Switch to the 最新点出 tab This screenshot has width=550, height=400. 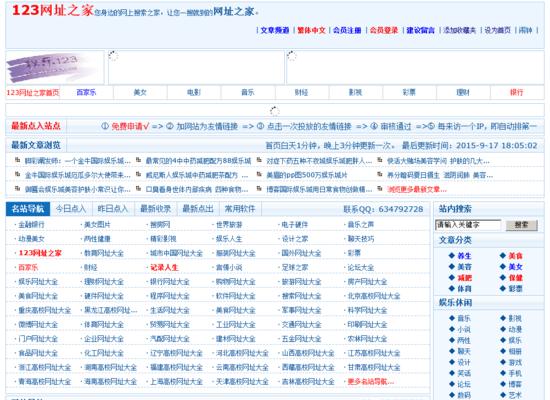click(198, 209)
